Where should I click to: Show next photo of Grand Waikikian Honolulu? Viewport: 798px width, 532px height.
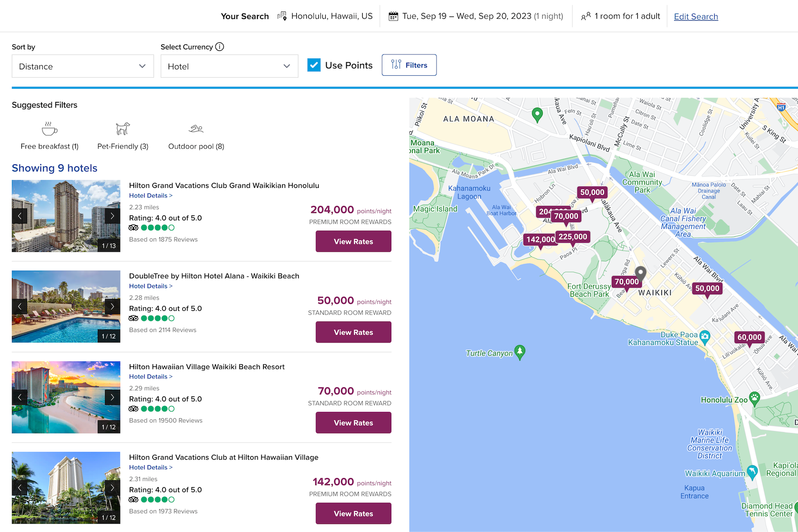(112, 216)
